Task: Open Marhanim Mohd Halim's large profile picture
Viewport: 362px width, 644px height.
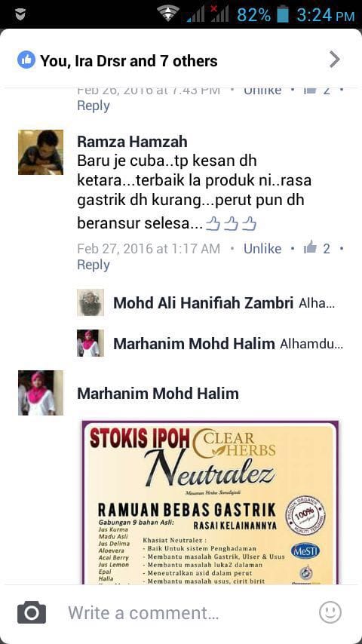Action: 41,393
